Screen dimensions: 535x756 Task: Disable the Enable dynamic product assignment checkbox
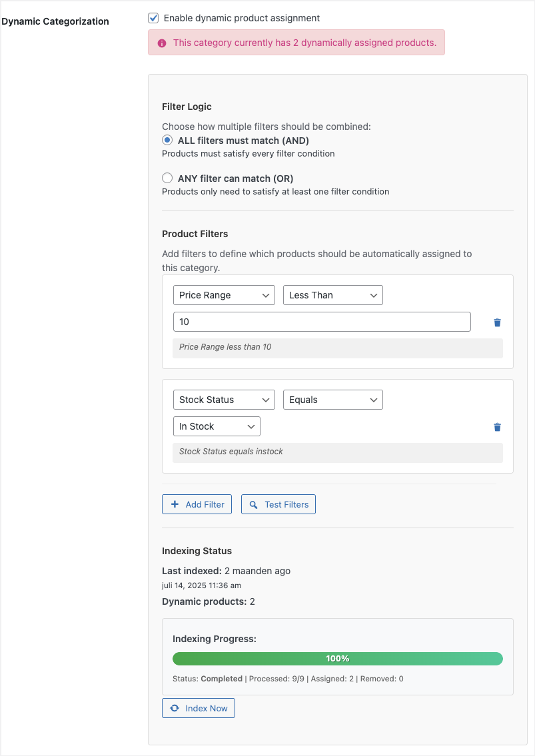[x=153, y=18]
